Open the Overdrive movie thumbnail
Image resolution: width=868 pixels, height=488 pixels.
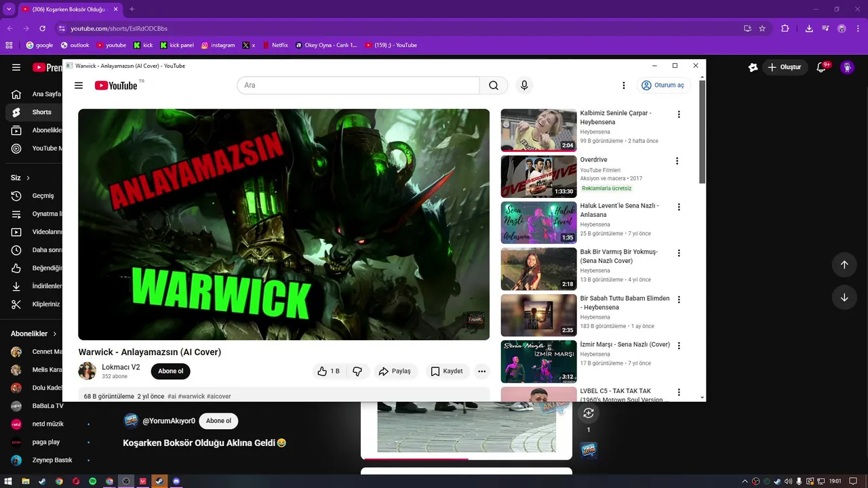(538, 176)
